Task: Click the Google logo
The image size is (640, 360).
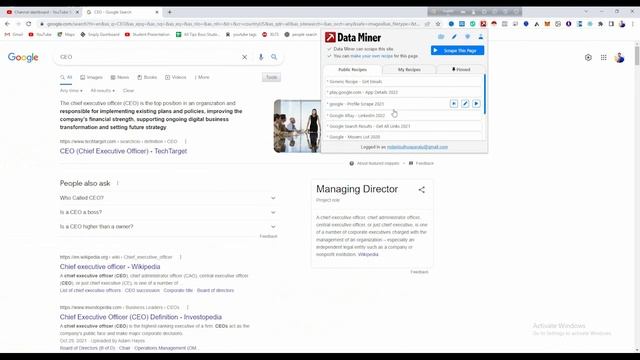Action: click(23, 58)
